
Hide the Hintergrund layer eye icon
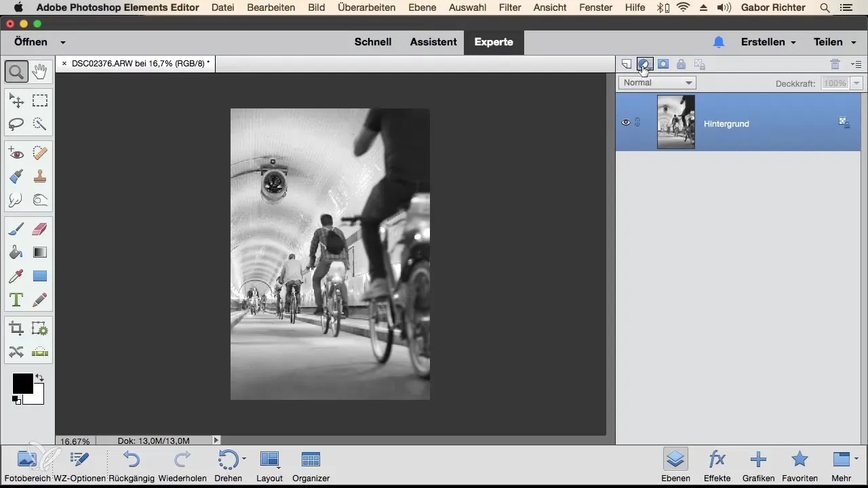pos(626,123)
